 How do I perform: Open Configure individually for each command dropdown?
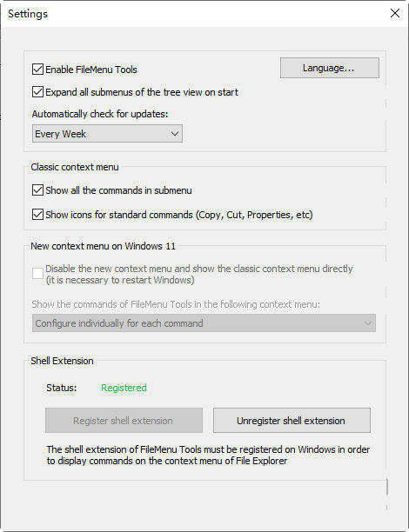tap(204, 323)
